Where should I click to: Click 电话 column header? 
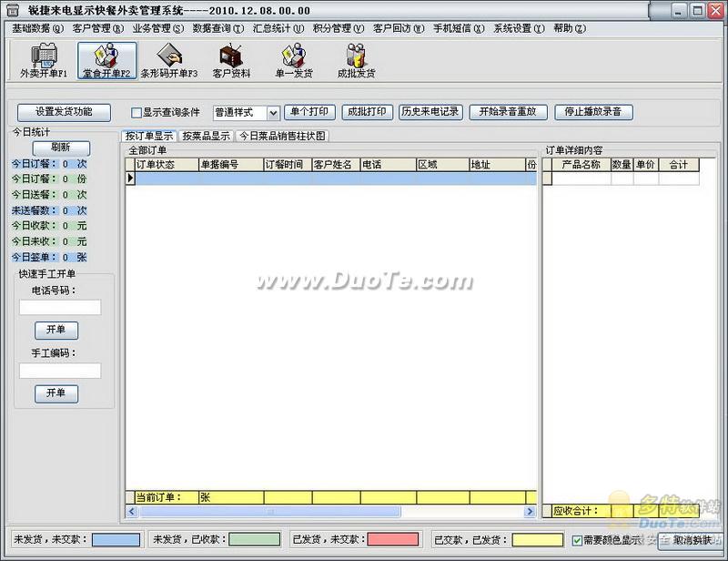point(389,165)
